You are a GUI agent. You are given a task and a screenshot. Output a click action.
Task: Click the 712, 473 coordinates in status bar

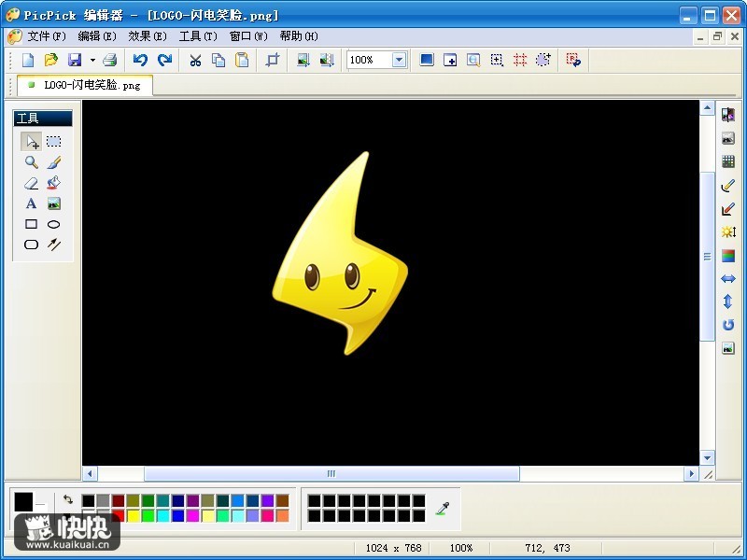pos(547,548)
